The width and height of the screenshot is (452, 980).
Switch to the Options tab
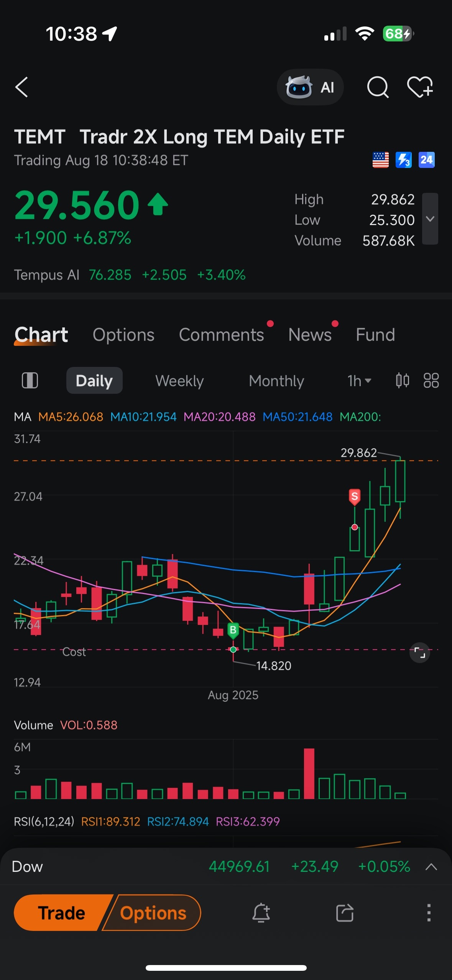pyautogui.click(x=123, y=335)
